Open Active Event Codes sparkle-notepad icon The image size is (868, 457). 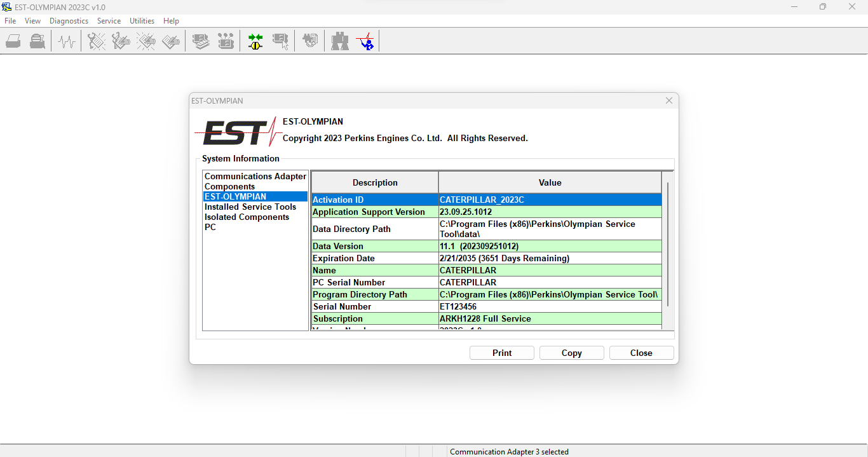click(146, 42)
